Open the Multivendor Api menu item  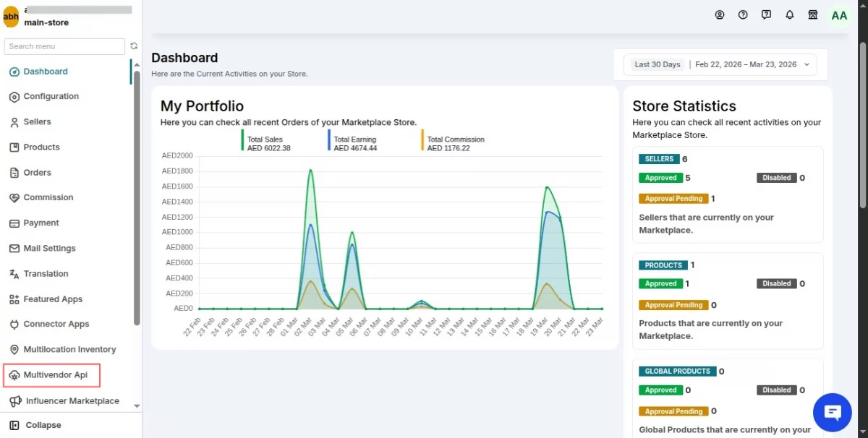click(51, 375)
